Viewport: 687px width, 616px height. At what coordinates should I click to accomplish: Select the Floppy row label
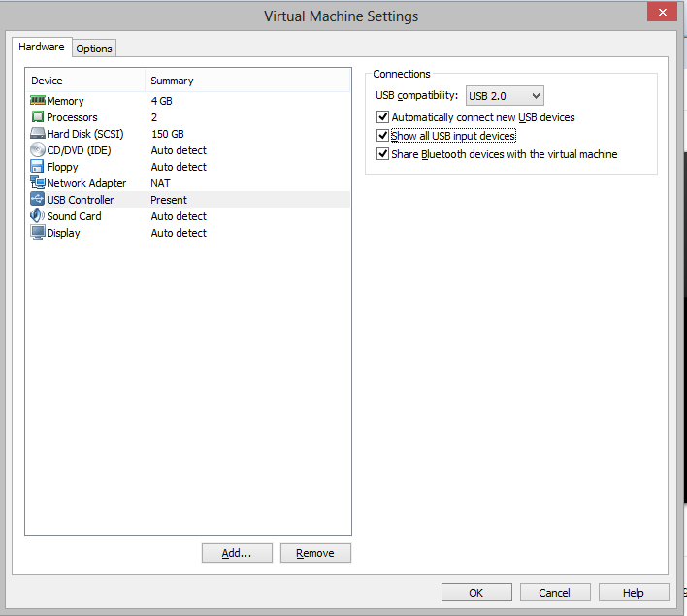coord(62,167)
